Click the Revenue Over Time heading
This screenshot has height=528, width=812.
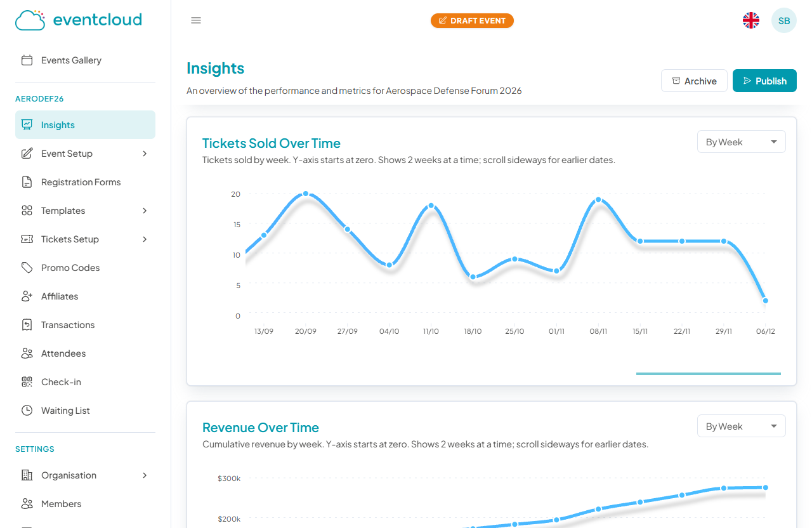[261, 428]
